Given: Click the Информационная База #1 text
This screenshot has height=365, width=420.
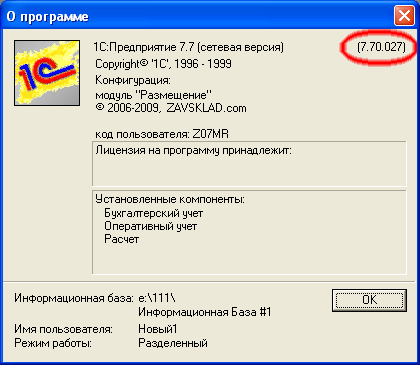Looking at the screenshot, I should coord(205,312).
